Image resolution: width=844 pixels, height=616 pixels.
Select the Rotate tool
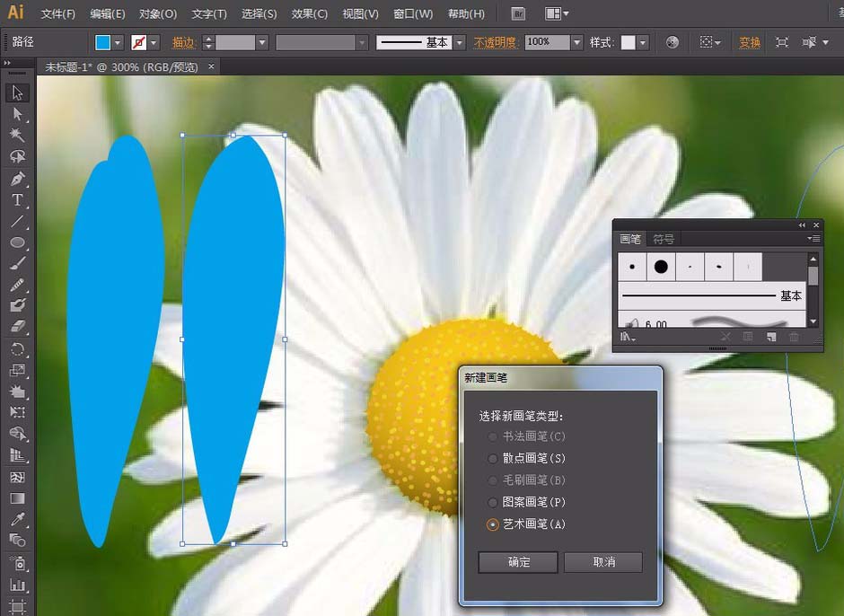coord(17,349)
